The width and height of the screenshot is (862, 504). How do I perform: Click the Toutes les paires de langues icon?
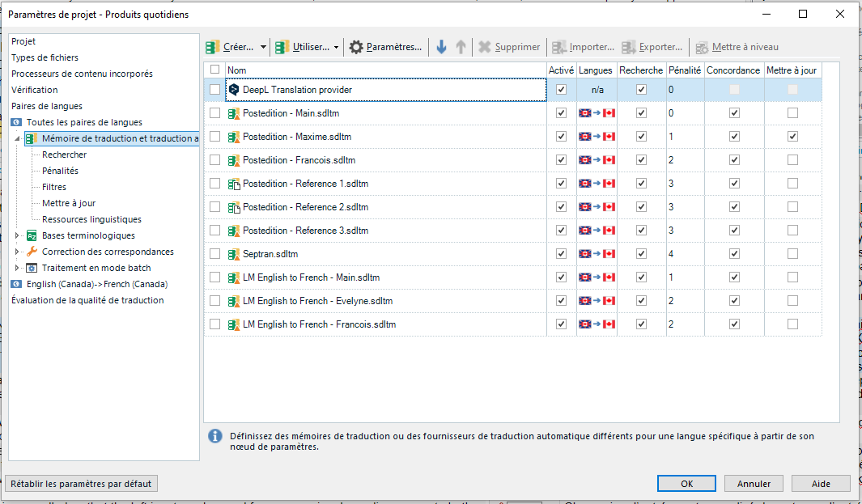pos(16,122)
